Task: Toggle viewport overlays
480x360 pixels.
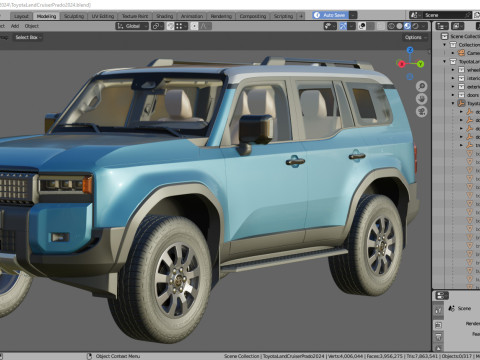Action: coord(362,26)
